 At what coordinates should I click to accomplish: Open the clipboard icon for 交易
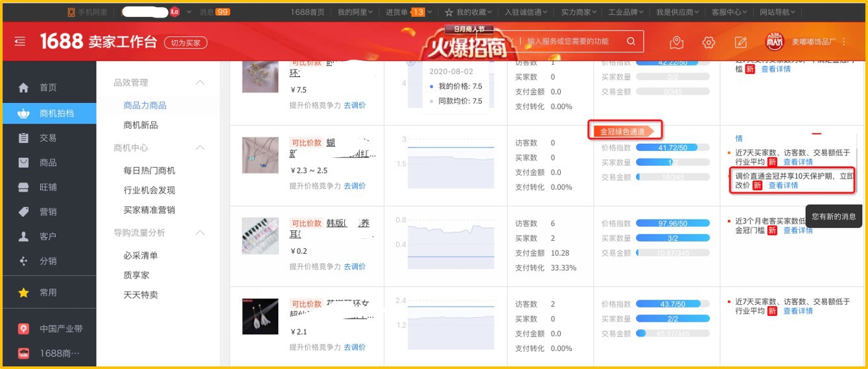tap(24, 138)
